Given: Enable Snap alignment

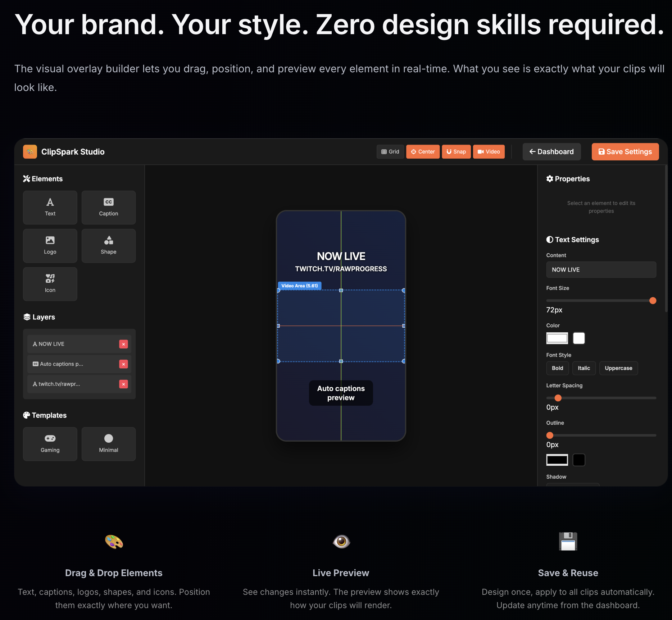Looking at the screenshot, I should pyautogui.click(x=456, y=151).
